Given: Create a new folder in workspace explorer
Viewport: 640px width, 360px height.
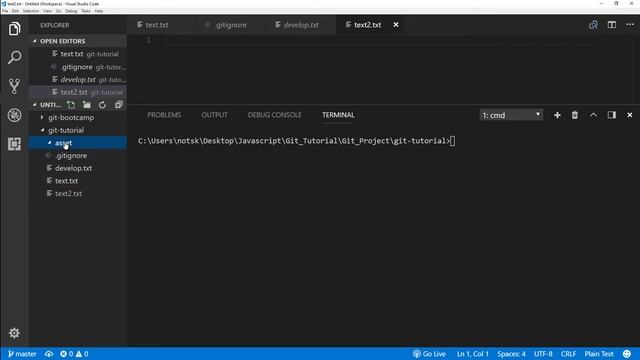Looking at the screenshot, I should tap(87, 105).
